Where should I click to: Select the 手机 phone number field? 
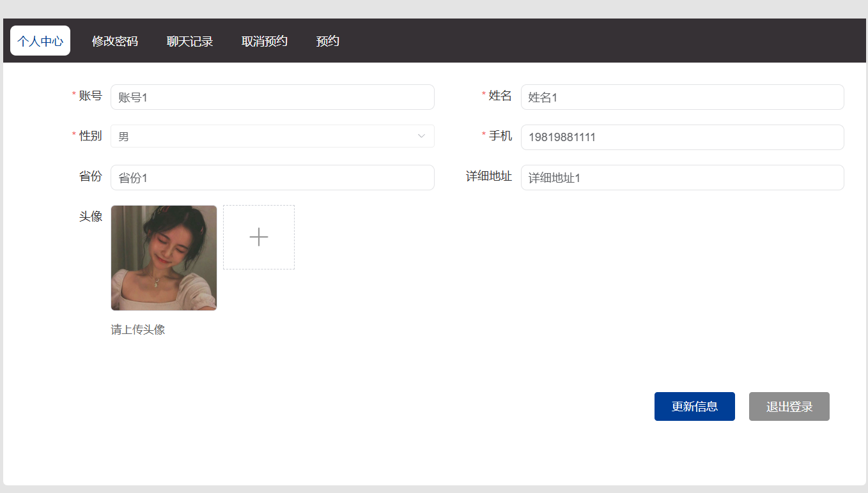point(682,137)
